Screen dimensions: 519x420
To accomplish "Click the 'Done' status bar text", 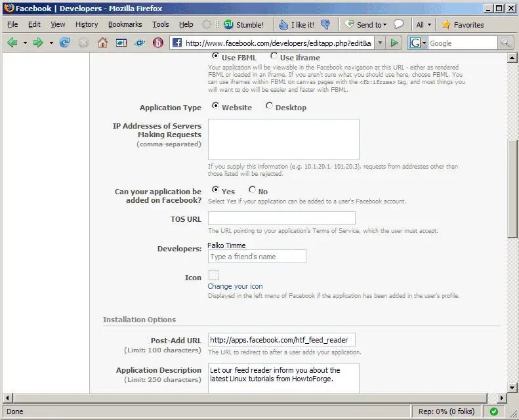I will coord(15,411).
